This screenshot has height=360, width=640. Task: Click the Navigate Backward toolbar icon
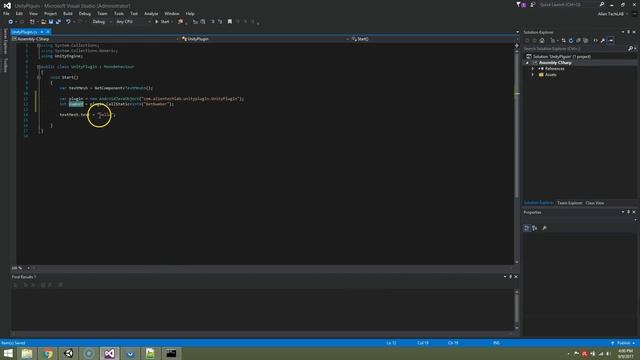pyautogui.click(x=11, y=22)
